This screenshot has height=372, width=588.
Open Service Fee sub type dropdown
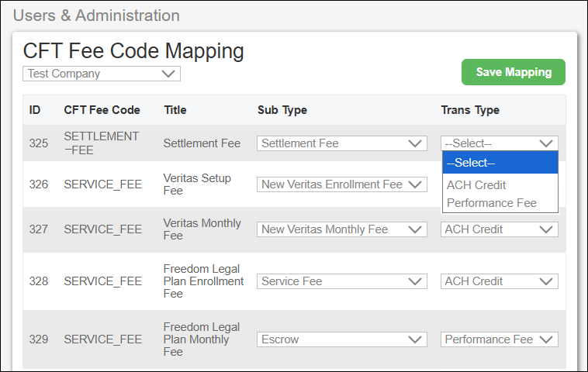click(x=341, y=281)
